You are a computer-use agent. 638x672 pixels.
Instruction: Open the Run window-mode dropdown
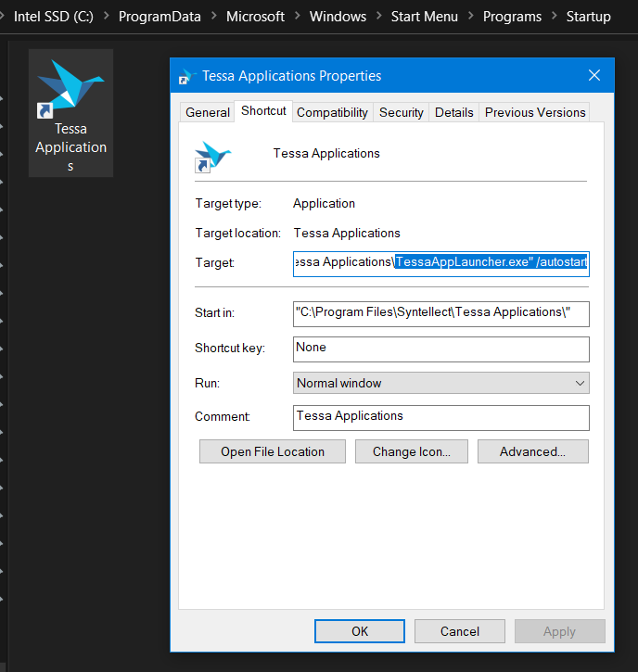pos(441,383)
